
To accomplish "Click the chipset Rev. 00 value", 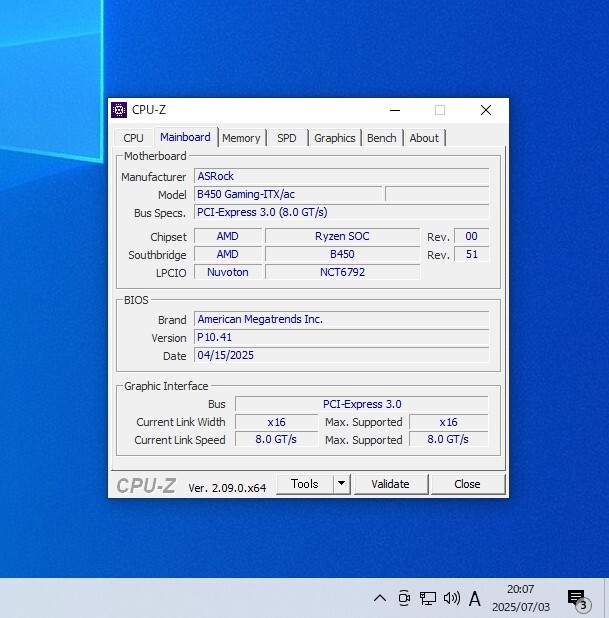I will (x=471, y=236).
